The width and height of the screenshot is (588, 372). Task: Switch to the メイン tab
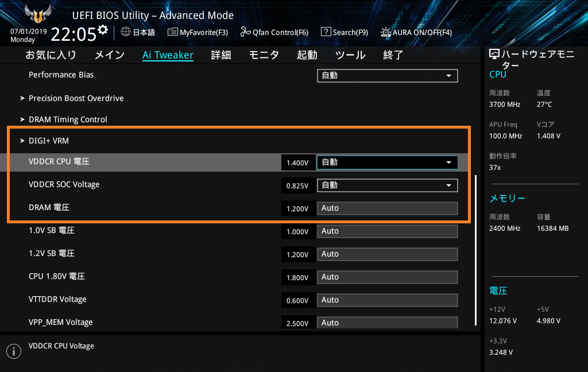click(x=110, y=55)
